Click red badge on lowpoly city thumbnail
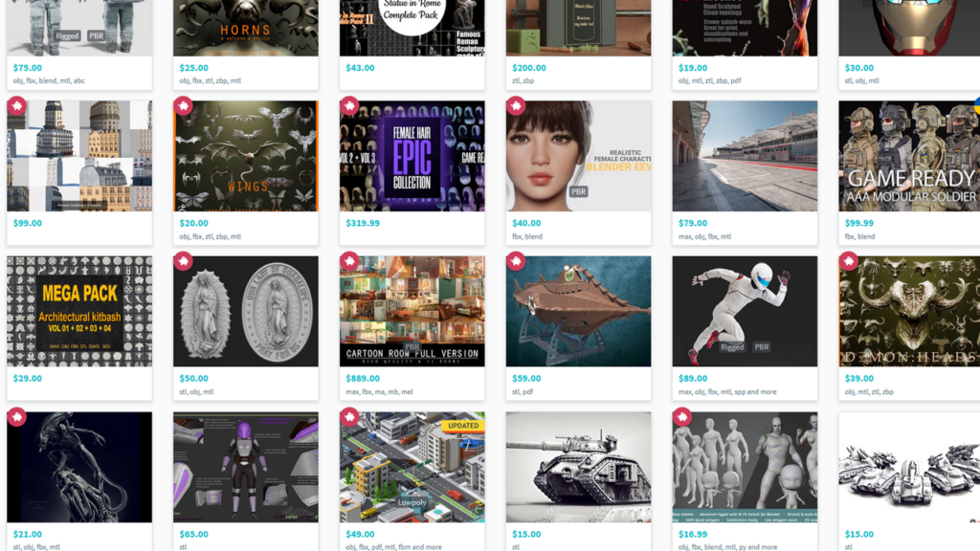The height and width of the screenshot is (551, 980). (349, 417)
